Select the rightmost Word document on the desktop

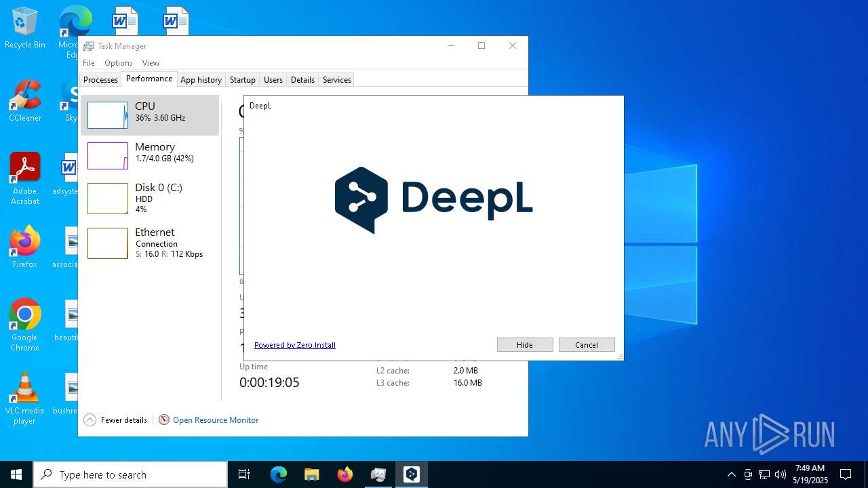click(x=175, y=20)
